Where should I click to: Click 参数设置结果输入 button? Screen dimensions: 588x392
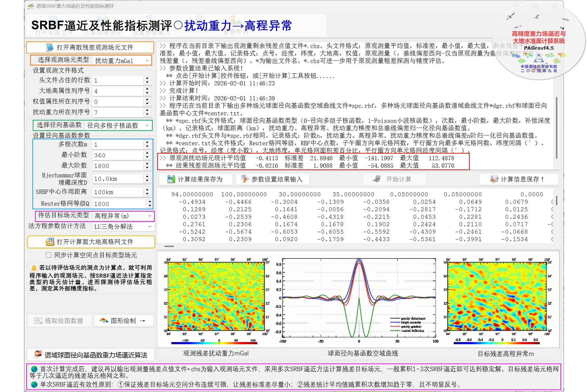pyautogui.click(x=273, y=179)
